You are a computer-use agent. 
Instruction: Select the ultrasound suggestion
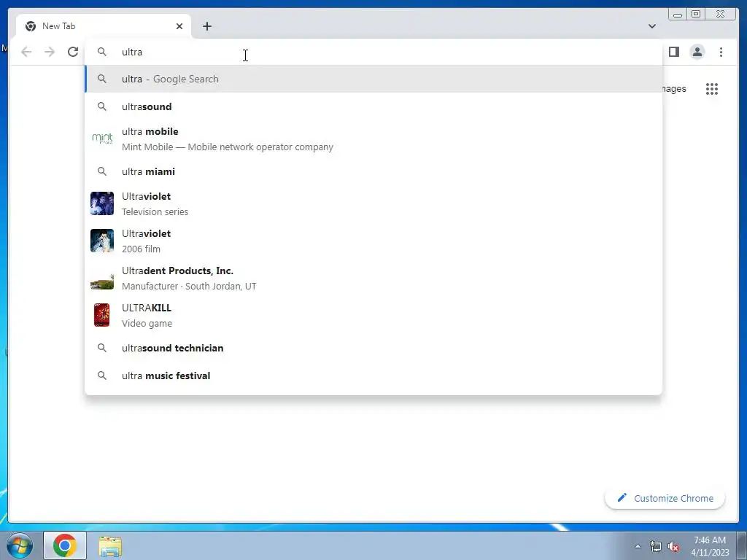click(x=373, y=106)
